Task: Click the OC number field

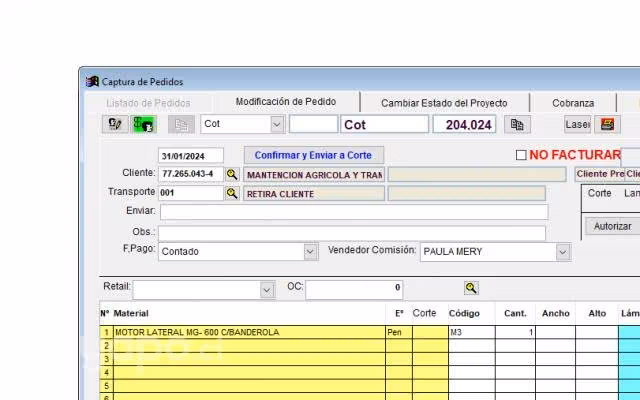Action: point(354,290)
